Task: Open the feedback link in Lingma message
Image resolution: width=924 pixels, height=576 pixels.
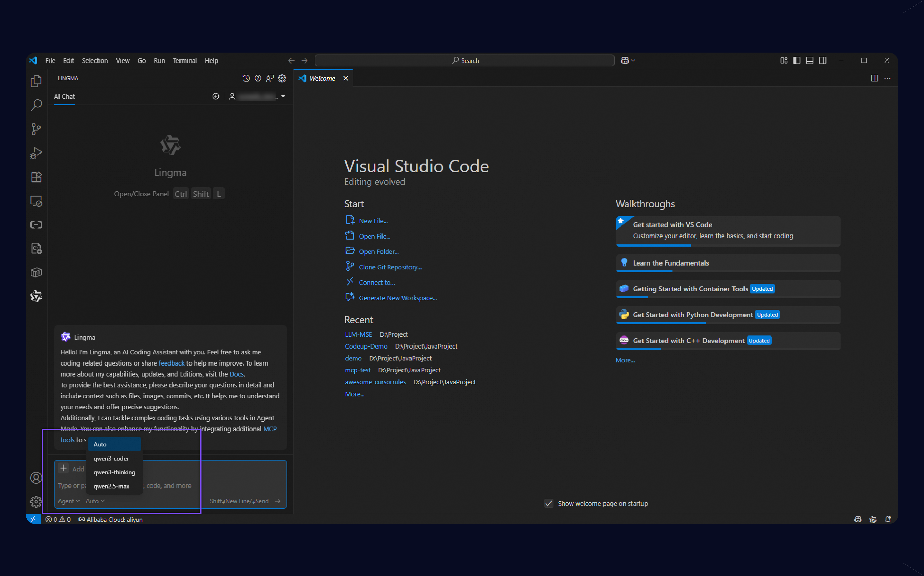Action: pos(171,363)
